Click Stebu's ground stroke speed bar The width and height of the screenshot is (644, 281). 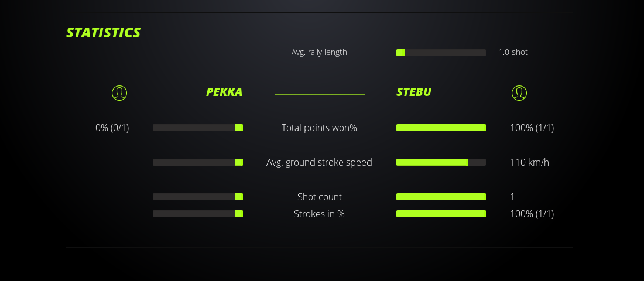pos(441,162)
